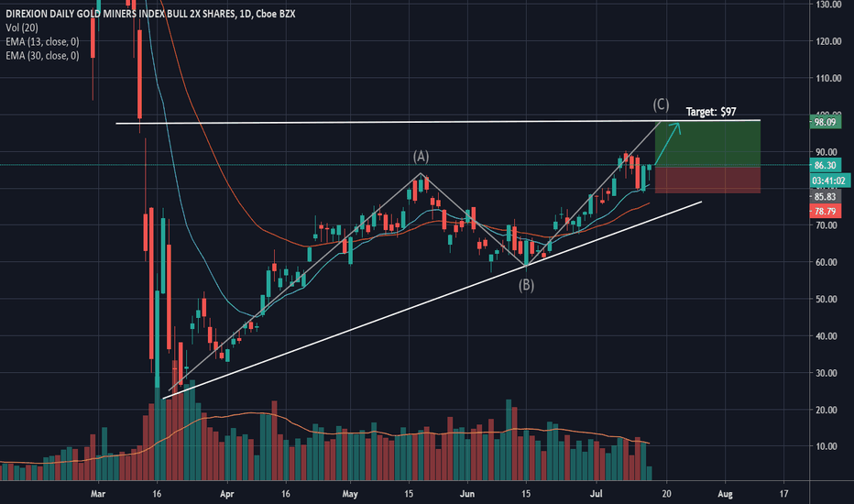Click the 50.00 price axis label

tap(827, 299)
